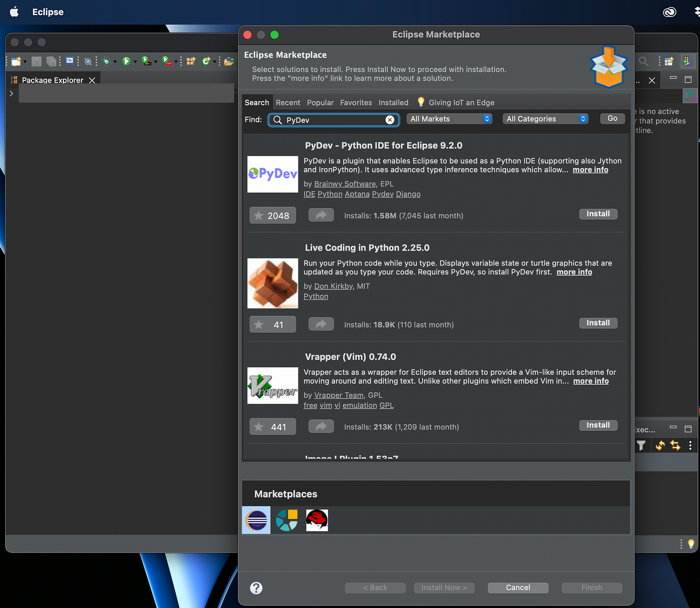Click the Open Type folder icon
Image resolution: width=700 pixels, height=608 pixels.
tap(229, 61)
